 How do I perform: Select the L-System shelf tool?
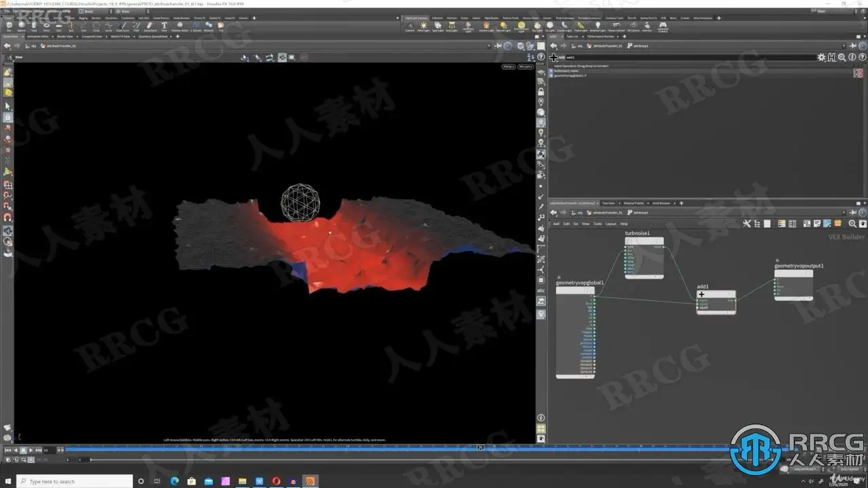[x=196, y=26]
